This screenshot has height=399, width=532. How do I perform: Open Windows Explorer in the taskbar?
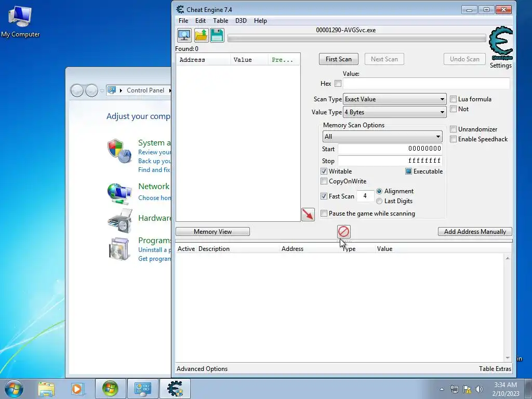click(x=46, y=389)
